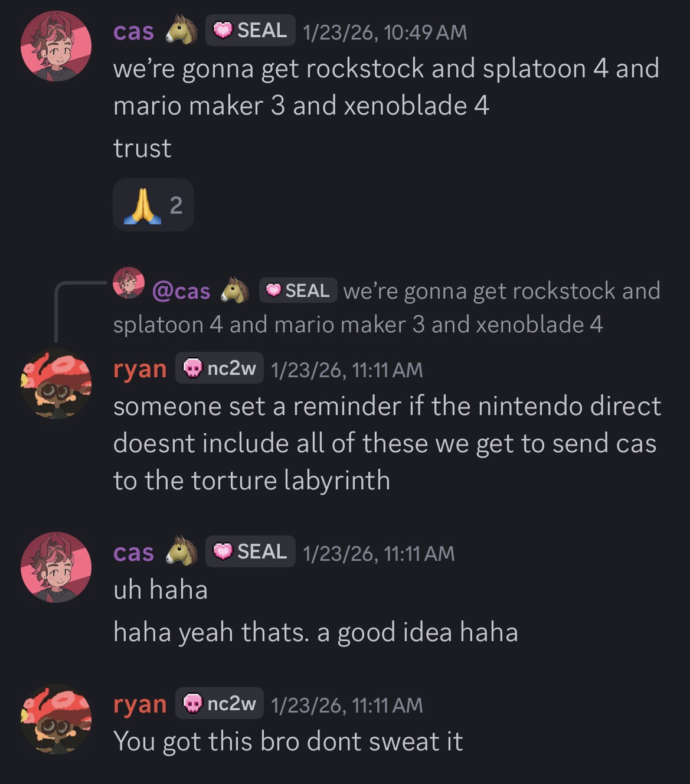The height and width of the screenshot is (784, 690).
Task: Open cas's avatar on the first message
Action: (56, 45)
